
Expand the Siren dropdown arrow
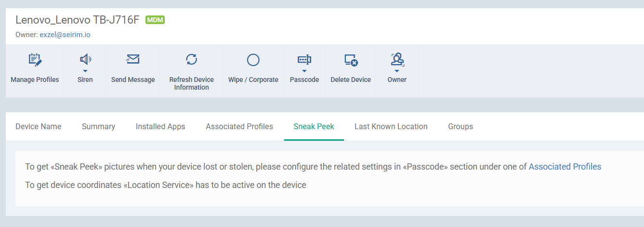[x=85, y=71]
